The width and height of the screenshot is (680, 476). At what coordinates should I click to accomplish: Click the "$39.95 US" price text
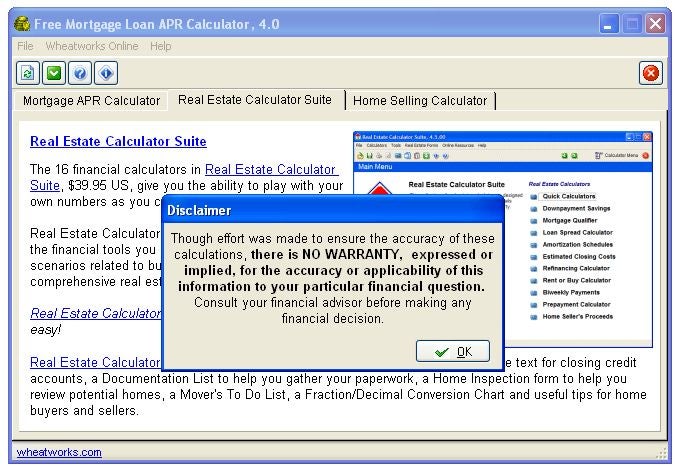point(98,186)
